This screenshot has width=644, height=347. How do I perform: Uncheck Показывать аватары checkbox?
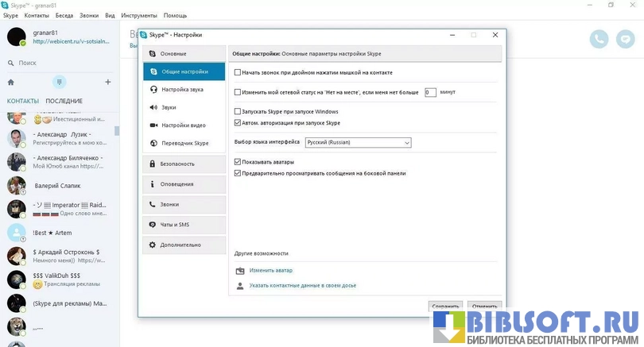tap(238, 161)
